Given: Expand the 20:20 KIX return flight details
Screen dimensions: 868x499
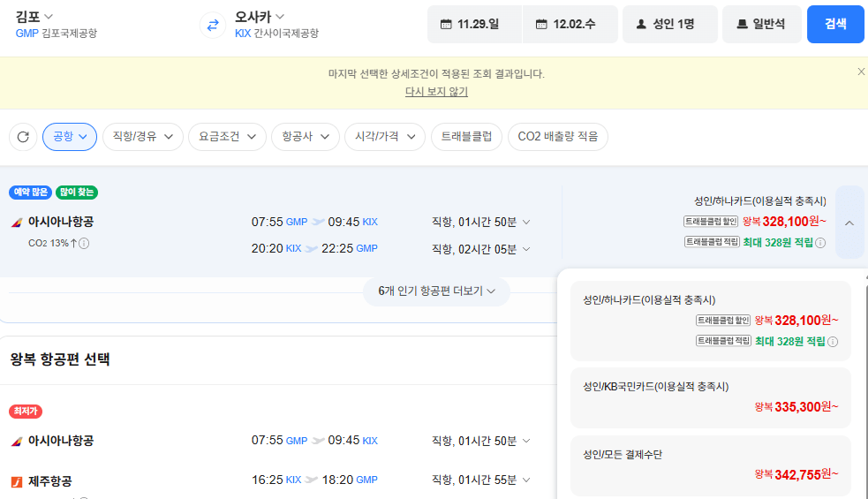Looking at the screenshot, I should 526,249.
